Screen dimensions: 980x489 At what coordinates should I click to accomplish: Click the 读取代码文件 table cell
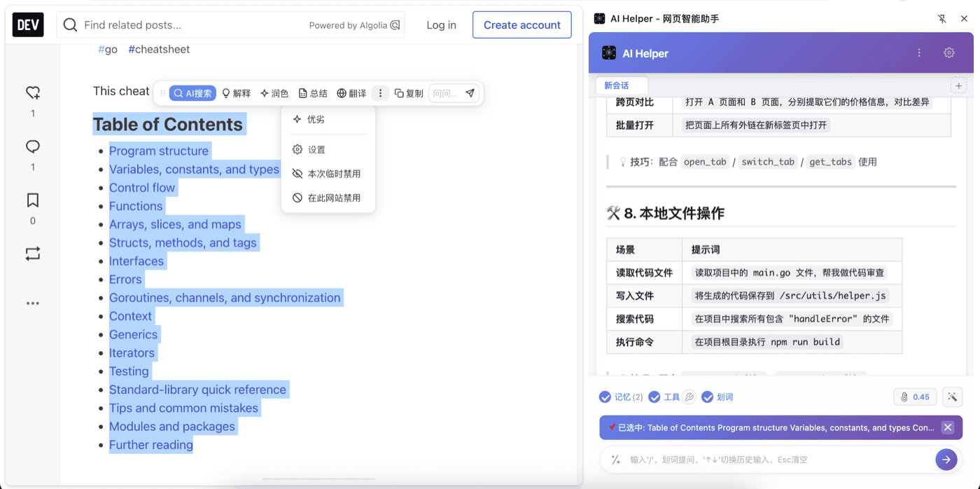[x=644, y=273]
